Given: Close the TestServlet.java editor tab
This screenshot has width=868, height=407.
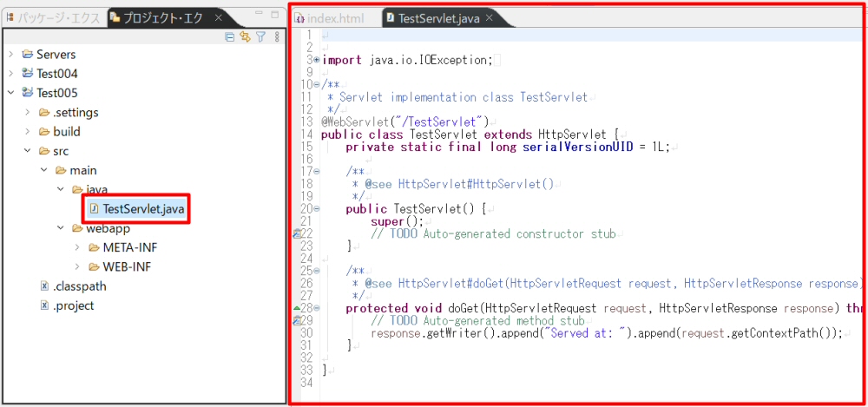Looking at the screenshot, I should [x=490, y=17].
